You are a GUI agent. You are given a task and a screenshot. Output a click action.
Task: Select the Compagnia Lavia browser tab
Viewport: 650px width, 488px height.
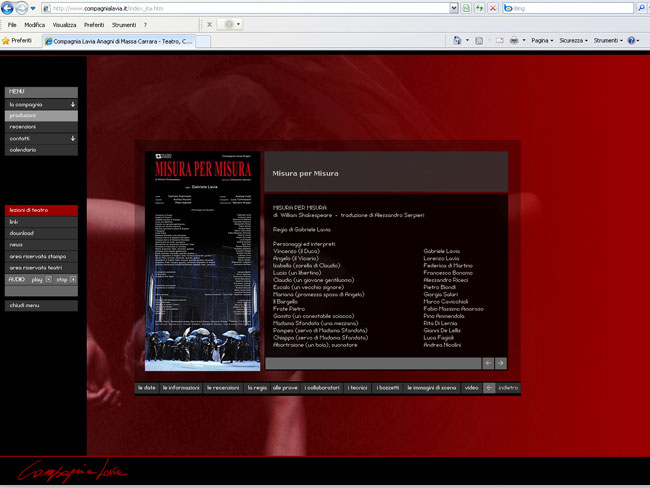coord(119,41)
